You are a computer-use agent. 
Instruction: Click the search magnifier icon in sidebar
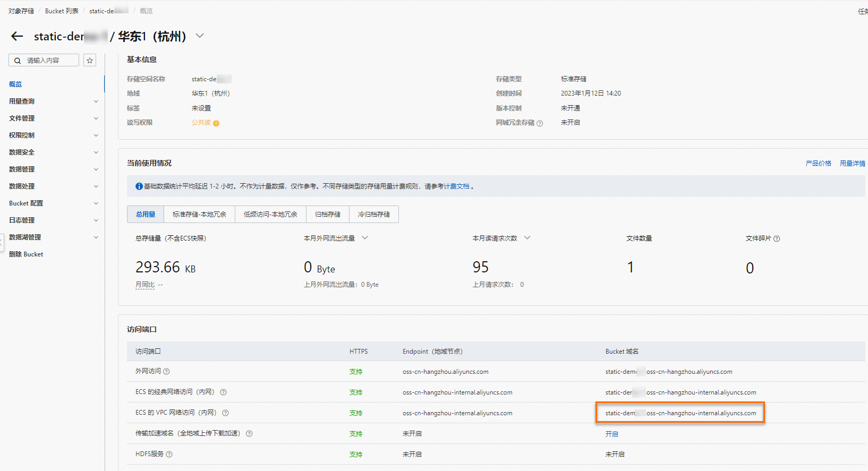[18, 61]
